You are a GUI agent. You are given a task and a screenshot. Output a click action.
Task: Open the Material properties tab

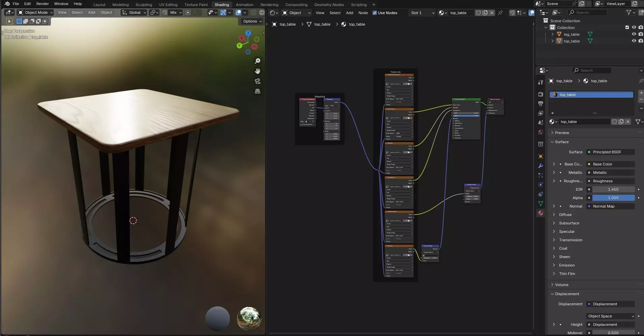click(x=541, y=213)
